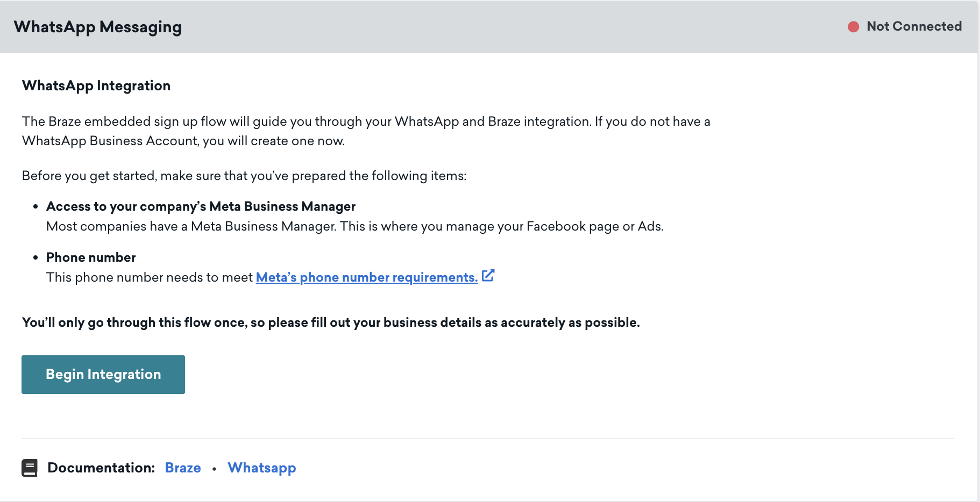980x502 pixels.
Task: Click the documentation book icon
Action: click(x=30, y=468)
